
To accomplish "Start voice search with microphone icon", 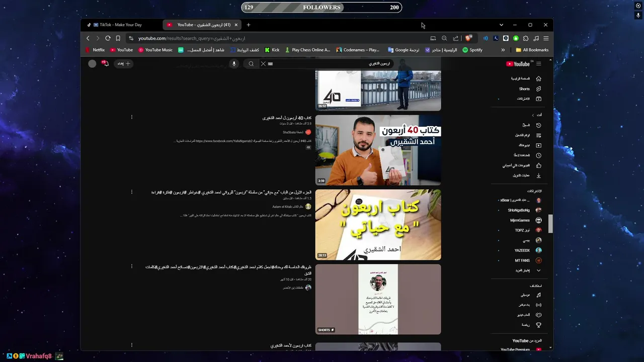I will point(233,64).
